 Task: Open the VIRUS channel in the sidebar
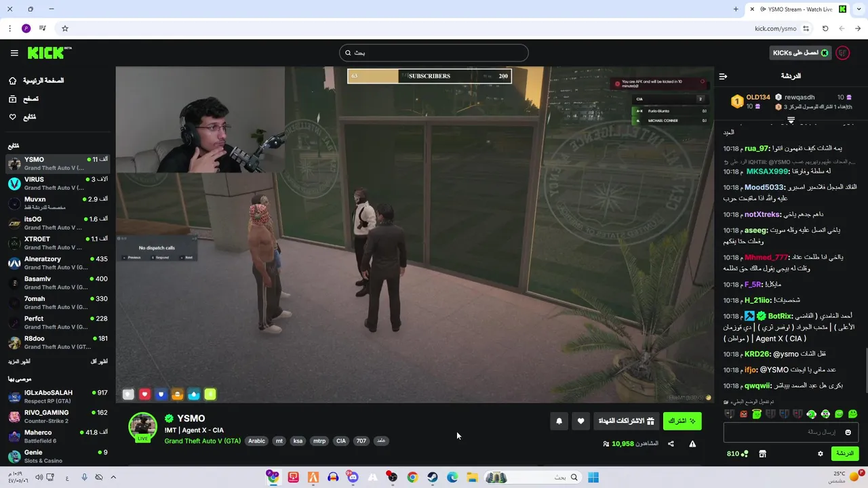(58, 183)
